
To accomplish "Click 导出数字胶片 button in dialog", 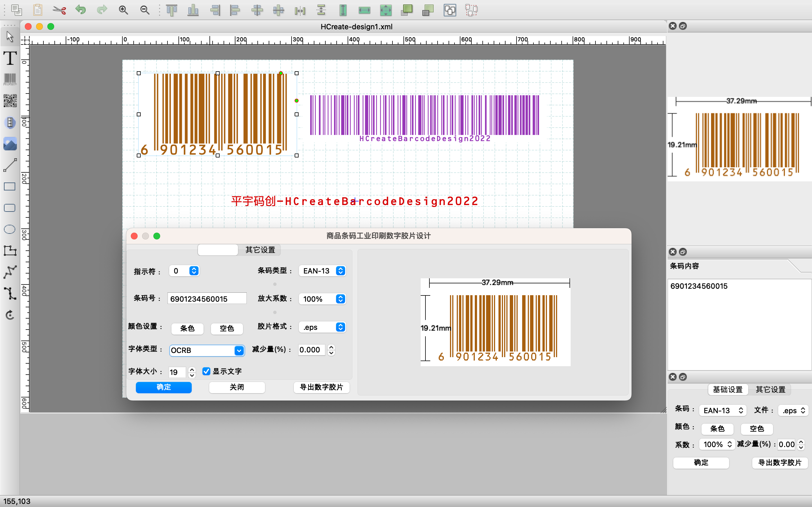I will pyautogui.click(x=321, y=387).
